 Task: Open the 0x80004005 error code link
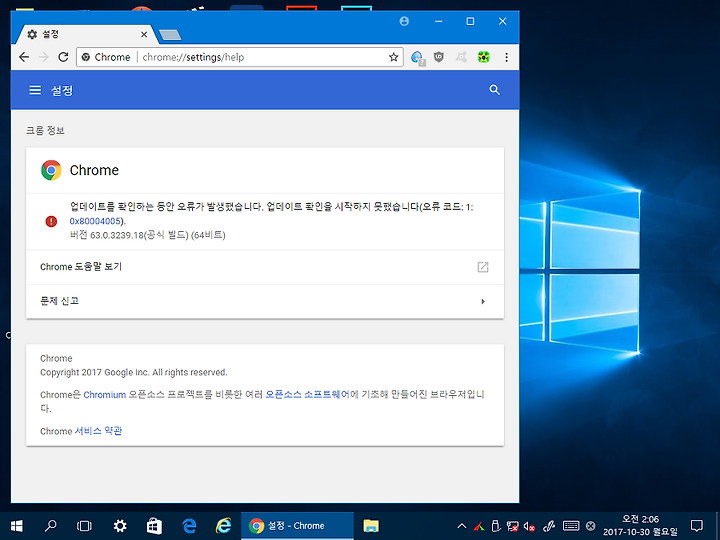95,221
